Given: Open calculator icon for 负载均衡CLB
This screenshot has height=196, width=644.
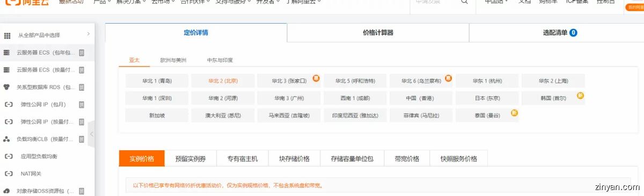Looking at the screenshot, I should click(82, 139).
